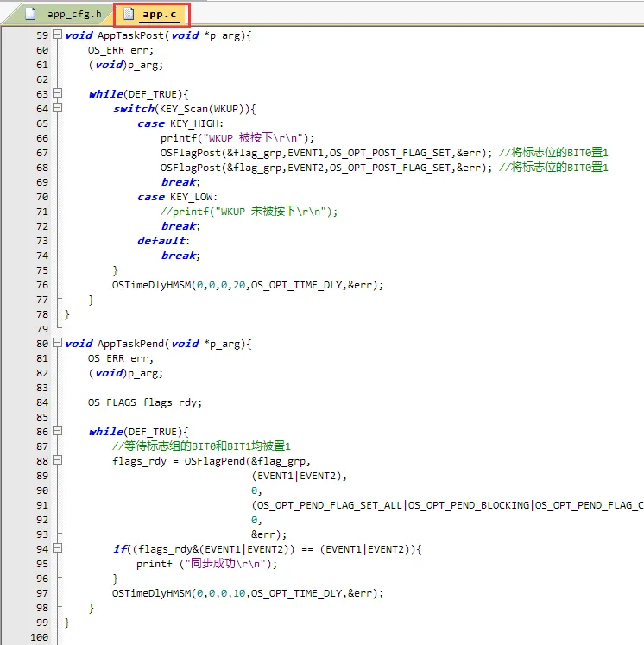Click the file icon on app.c tab

pos(129,14)
